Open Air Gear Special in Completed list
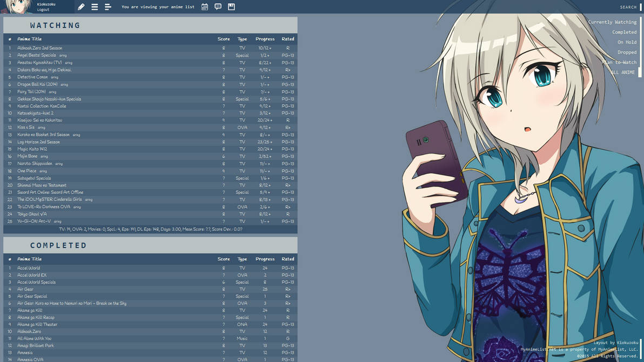 [32, 296]
